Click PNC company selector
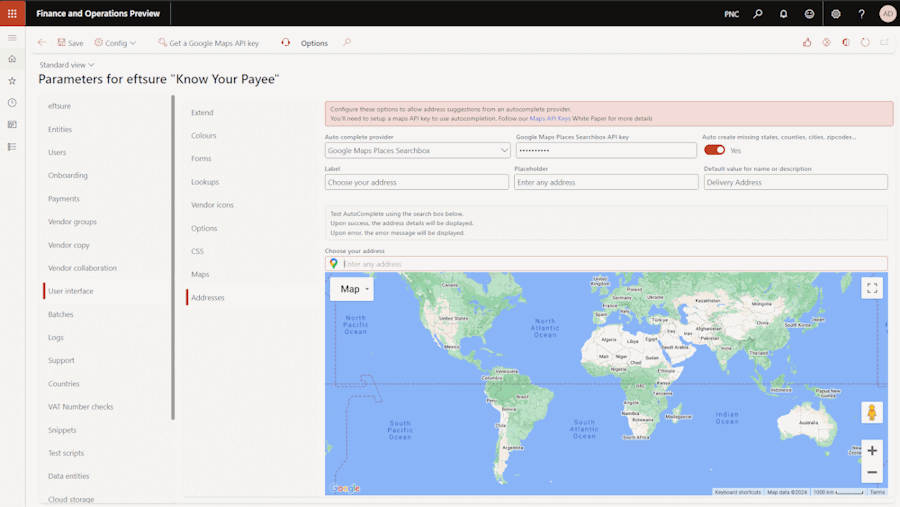 (x=731, y=14)
